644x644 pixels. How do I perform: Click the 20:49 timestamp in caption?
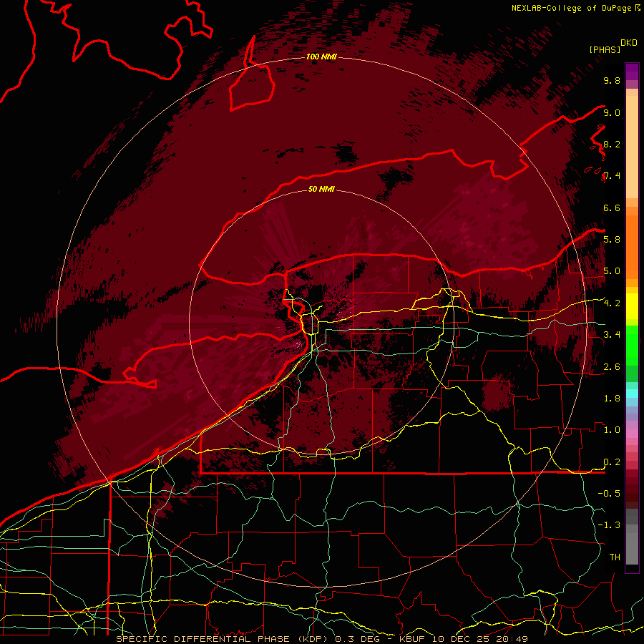click(512, 639)
